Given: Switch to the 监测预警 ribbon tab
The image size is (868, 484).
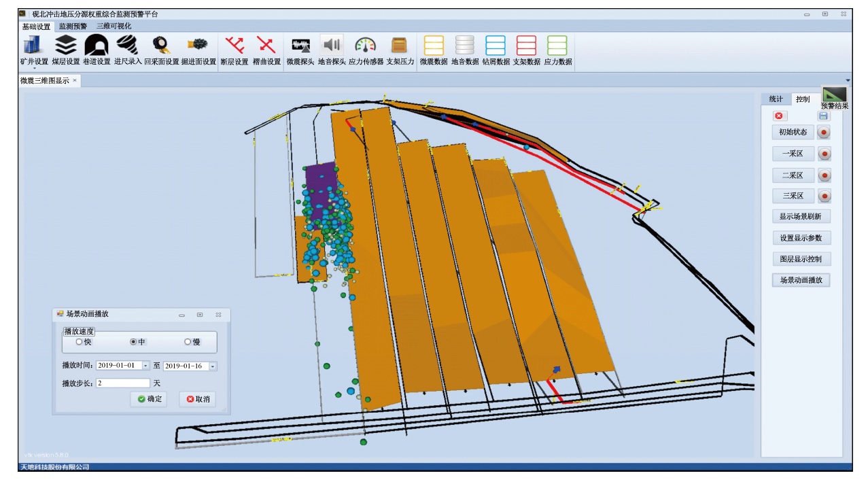Looking at the screenshot, I should (73, 27).
